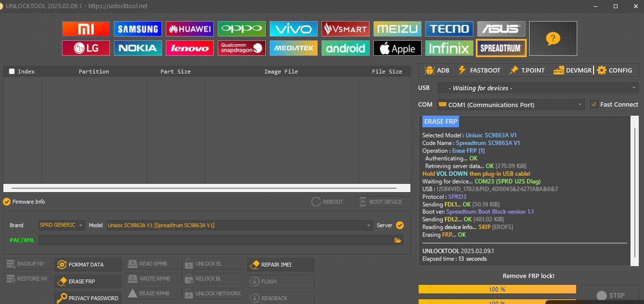Click the STOP button

(x=610, y=295)
